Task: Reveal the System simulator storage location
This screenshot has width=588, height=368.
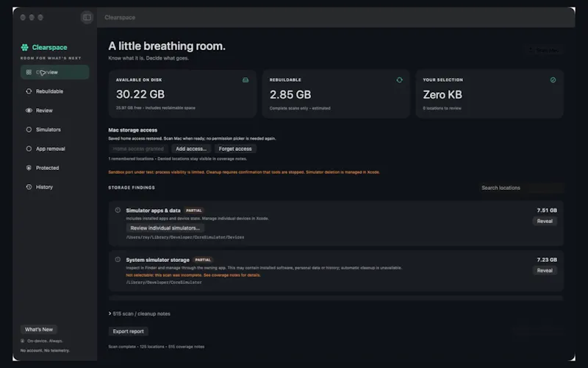Action: point(545,270)
